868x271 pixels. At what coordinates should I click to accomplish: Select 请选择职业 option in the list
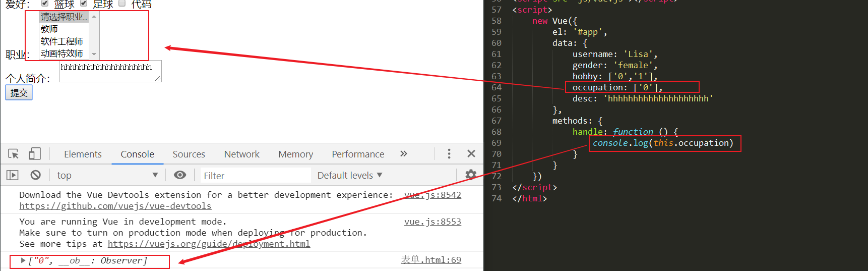(x=64, y=17)
